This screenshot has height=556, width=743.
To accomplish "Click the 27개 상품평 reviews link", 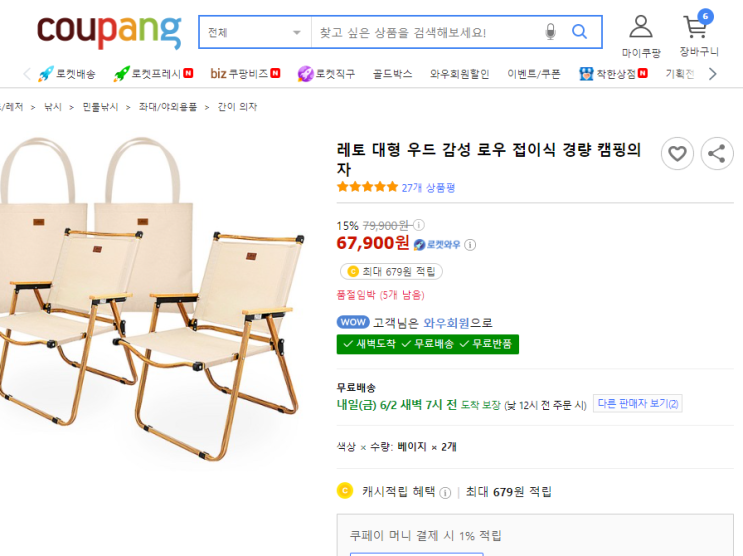I will (x=427, y=187).
